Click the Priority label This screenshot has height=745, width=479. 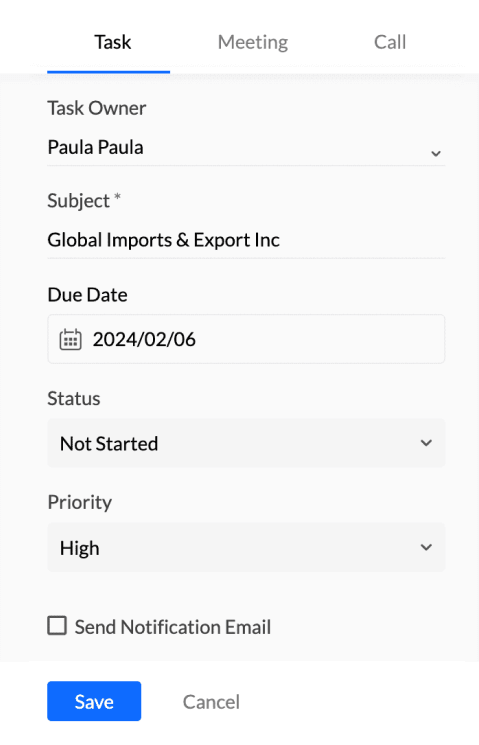(80, 503)
